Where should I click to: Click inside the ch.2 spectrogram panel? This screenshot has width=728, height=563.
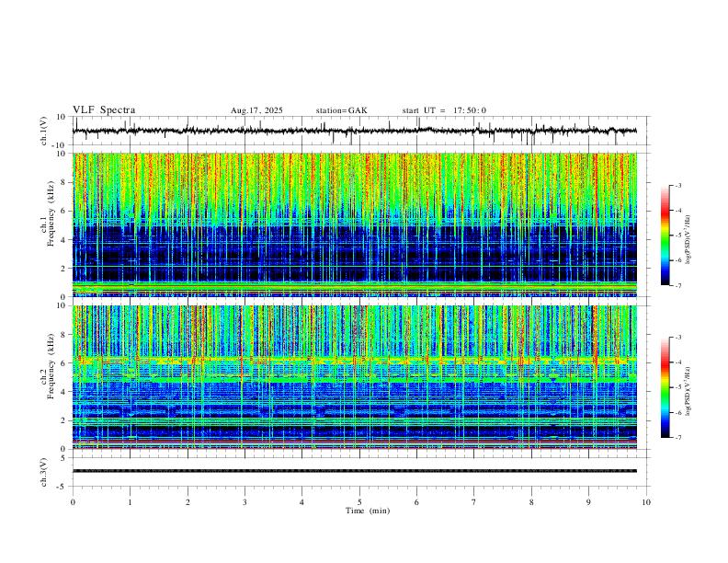pyautogui.click(x=358, y=375)
